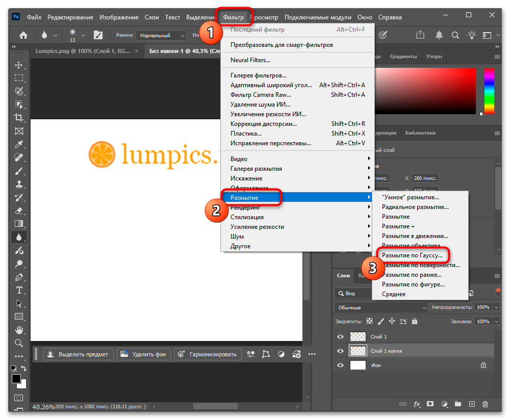The image size is (510, 420).
Task: Open the color panel options menu
Action: [497, 57]
